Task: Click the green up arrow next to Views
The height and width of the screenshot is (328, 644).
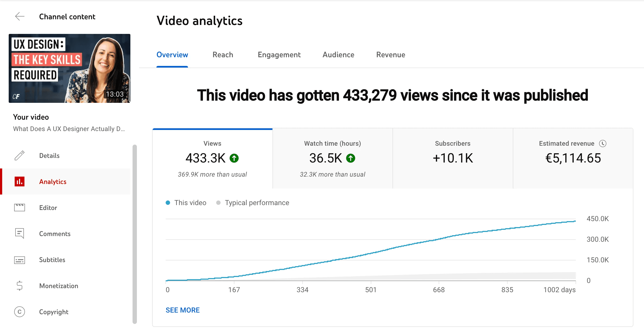Action: pyautogui.click(x=234, y=158)
